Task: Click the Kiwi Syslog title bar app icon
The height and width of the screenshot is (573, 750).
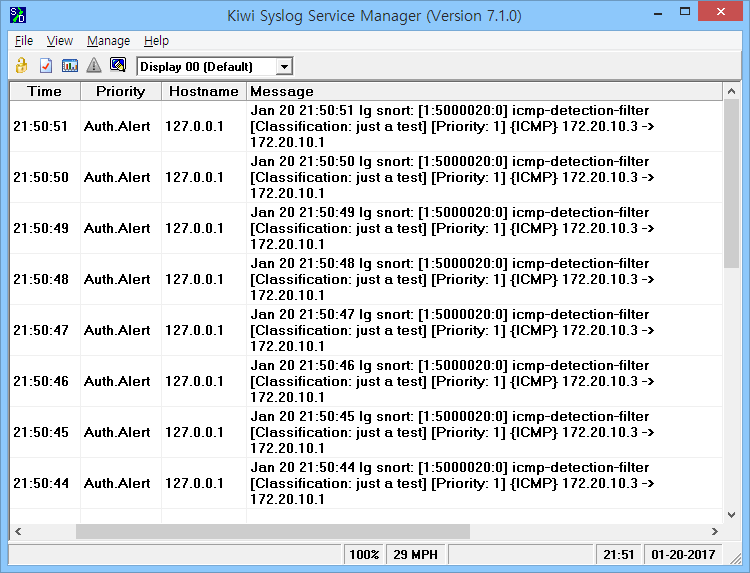Action: coord(18,15)
